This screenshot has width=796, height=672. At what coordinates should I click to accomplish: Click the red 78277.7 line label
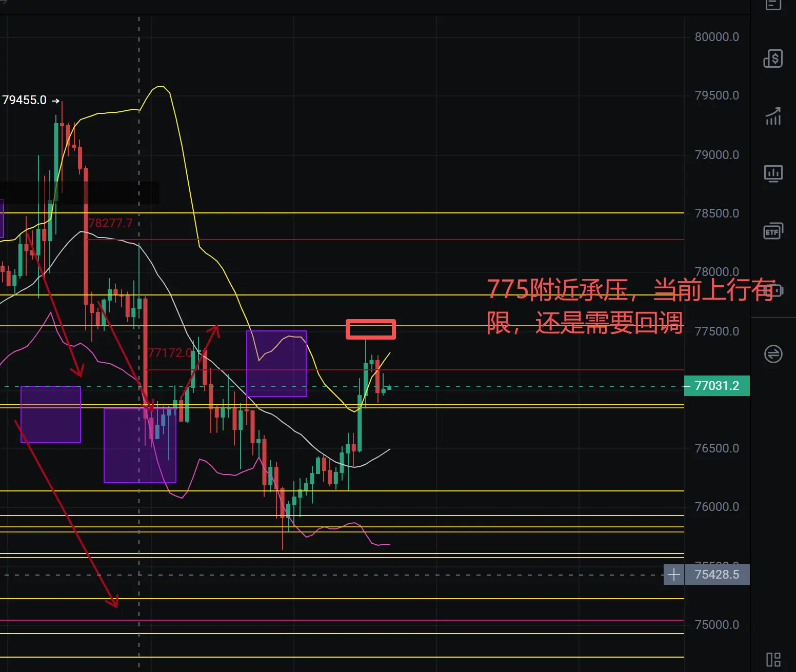[110, 223]
